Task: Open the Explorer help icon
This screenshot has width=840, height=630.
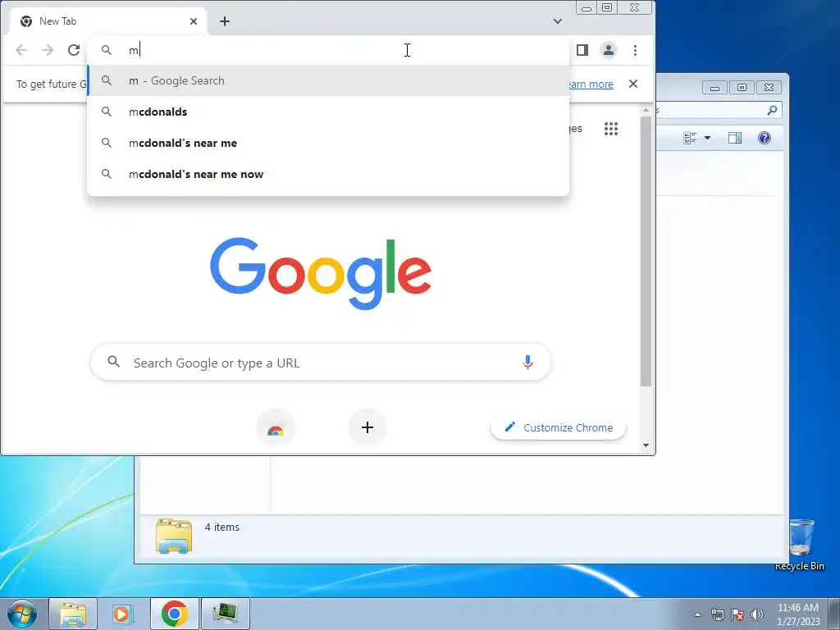Action: click(x=765, y=138)
